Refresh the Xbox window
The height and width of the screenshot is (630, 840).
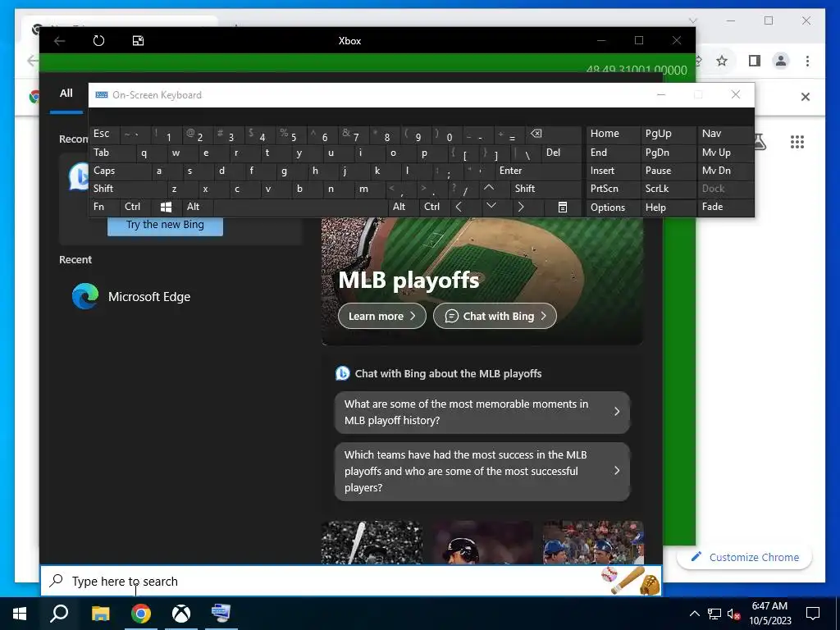[98, 41]
